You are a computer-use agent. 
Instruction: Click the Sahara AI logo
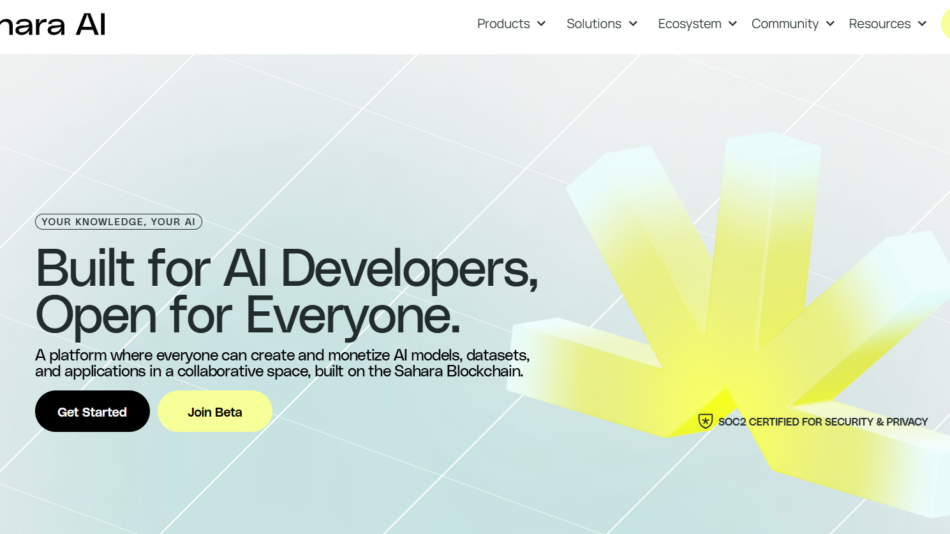52,24
